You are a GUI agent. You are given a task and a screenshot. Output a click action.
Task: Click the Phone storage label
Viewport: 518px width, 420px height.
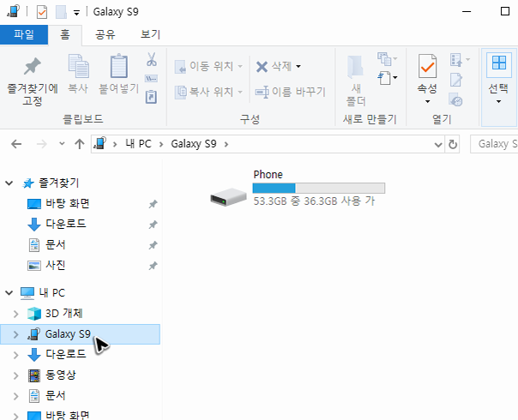coord(268,174)
